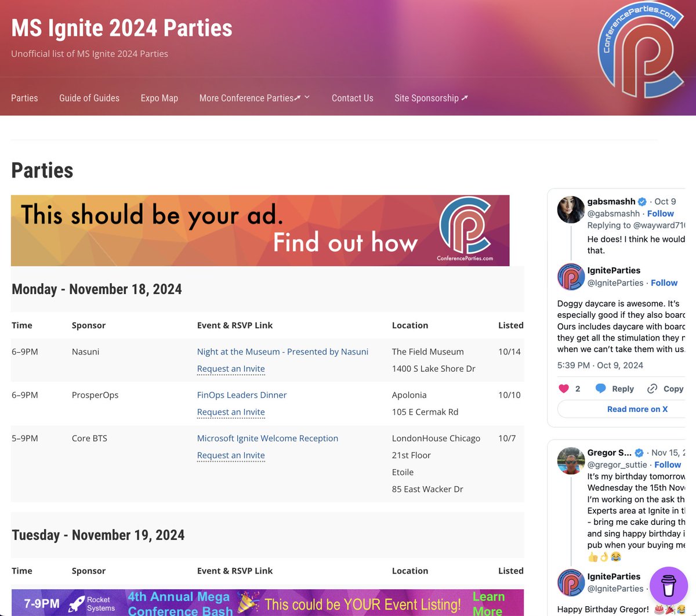Expand More Conference Parties dropdown chevron

click(x=307, y=97)
